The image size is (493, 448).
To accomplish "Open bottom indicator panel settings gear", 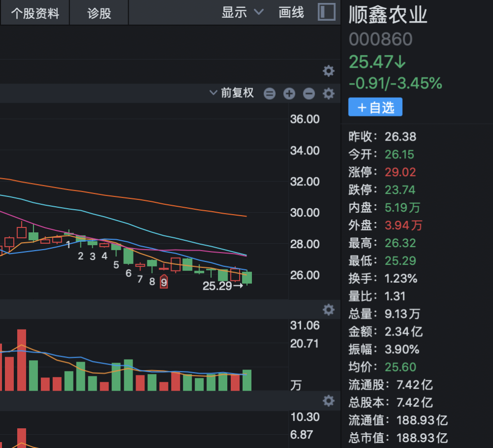I will pos(328,401).
